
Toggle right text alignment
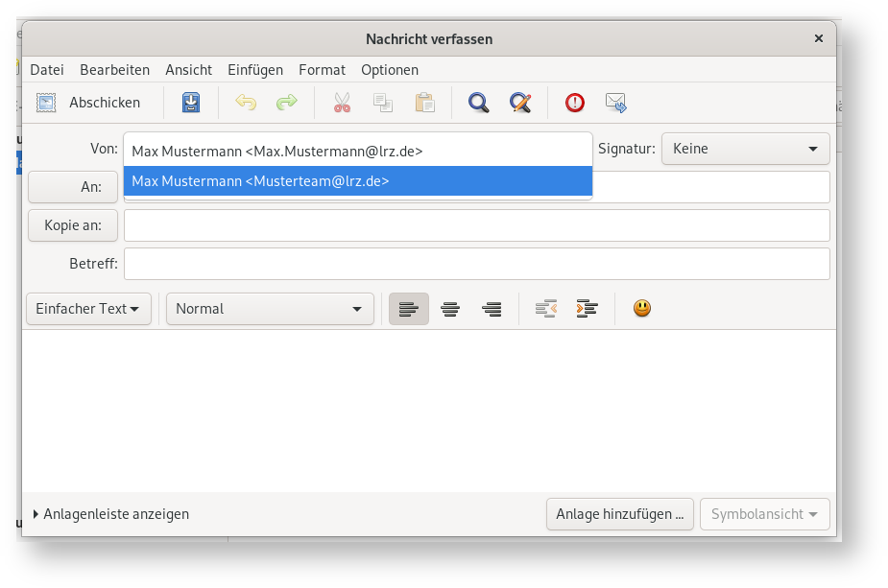pyautogui.click(x=492, y=309)
